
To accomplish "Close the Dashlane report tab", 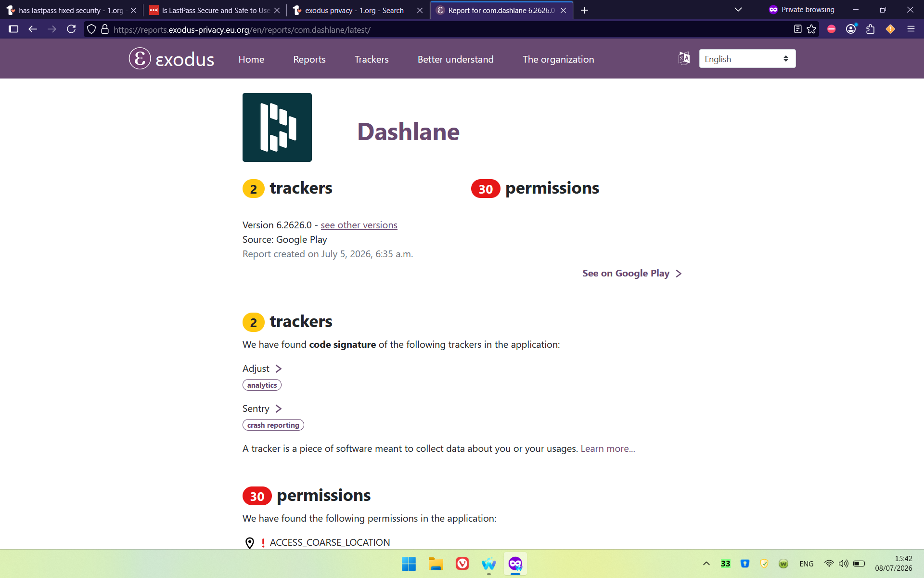I will (x=563, y=10).
